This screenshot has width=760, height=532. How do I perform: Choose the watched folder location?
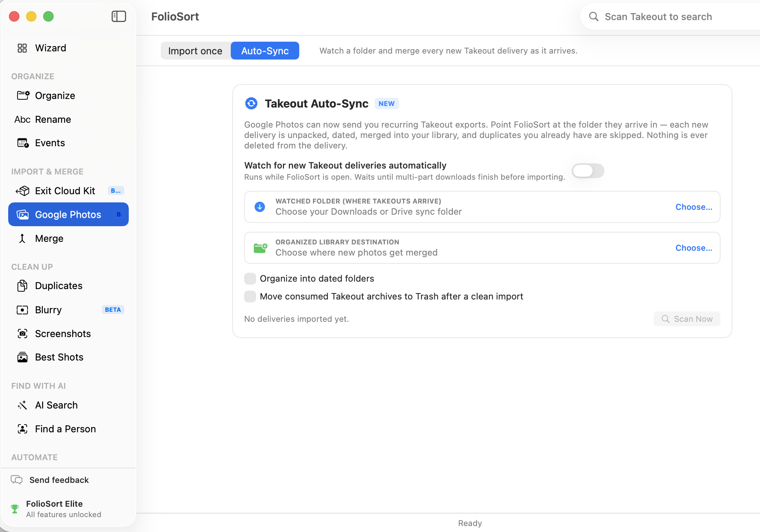point(694,207)
